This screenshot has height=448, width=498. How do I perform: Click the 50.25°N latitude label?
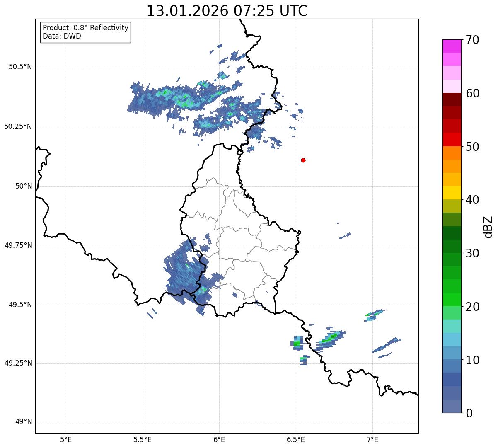click(18, 126)
